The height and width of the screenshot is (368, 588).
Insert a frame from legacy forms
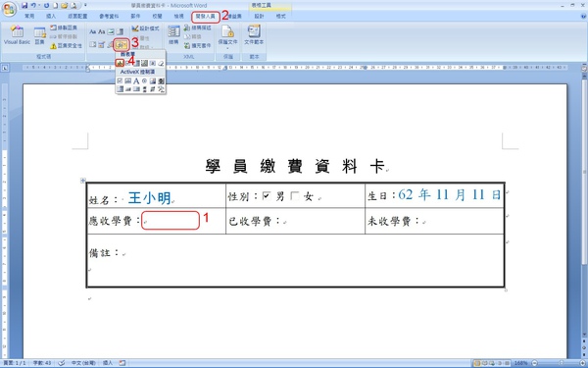pos(144,63)
